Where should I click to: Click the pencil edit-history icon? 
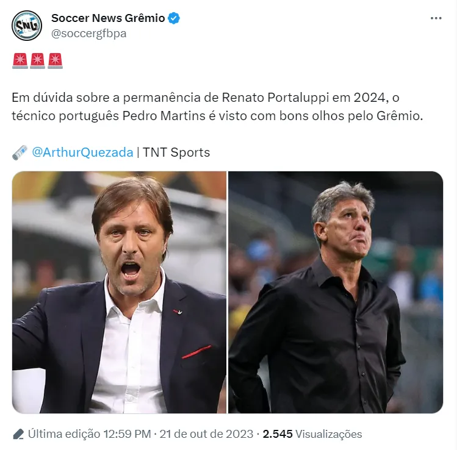(18, 434)
